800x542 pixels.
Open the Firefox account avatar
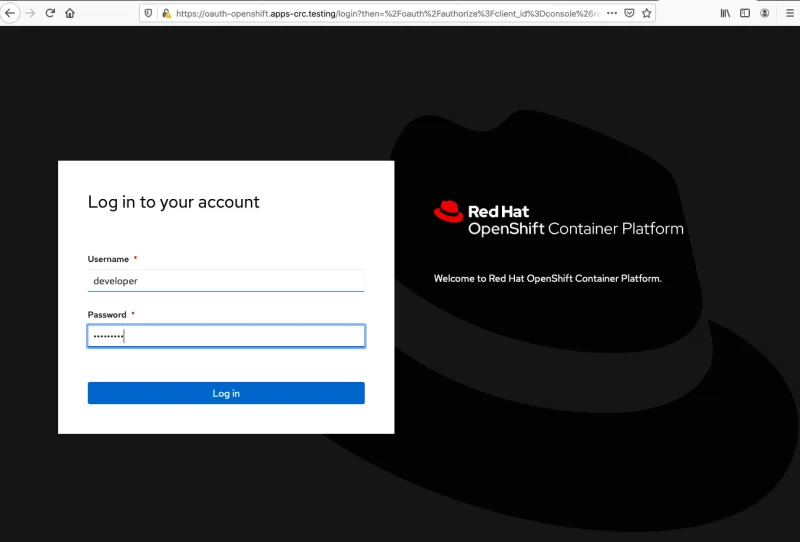[765, 13]
